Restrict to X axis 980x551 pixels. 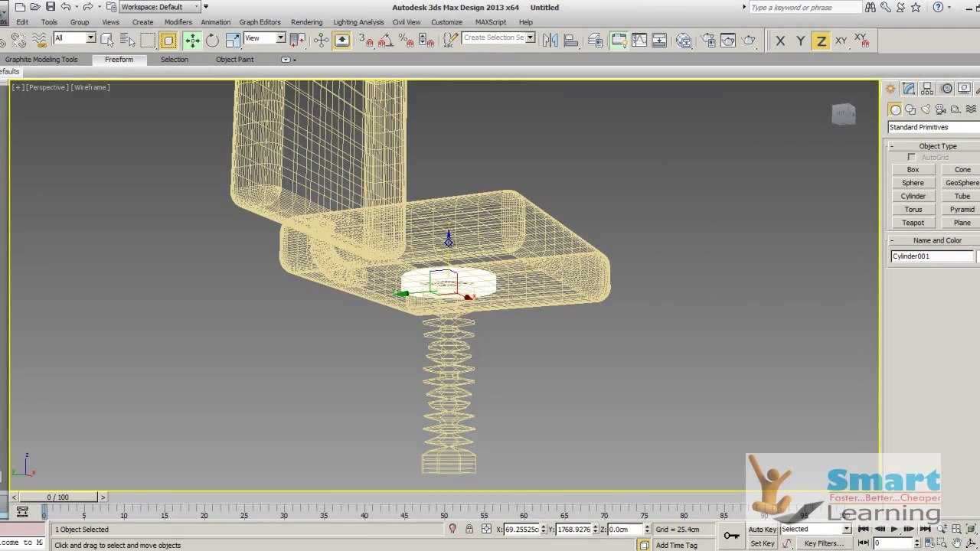(780, 41)
